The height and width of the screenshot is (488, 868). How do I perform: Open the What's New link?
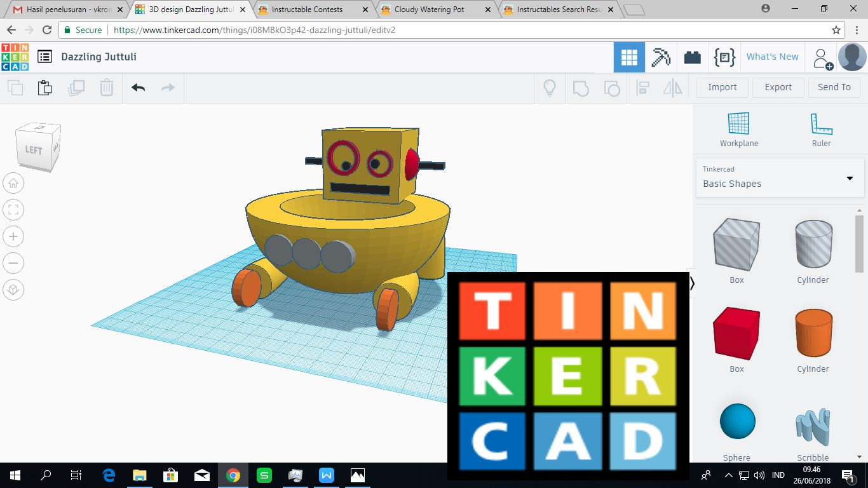click(x=772, y=57)
